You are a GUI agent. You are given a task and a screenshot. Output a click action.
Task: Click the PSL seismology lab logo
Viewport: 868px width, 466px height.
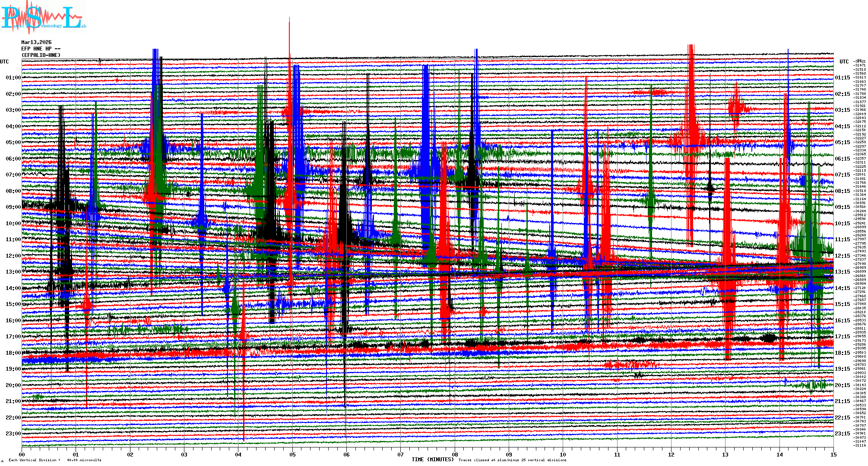coord(43,17)
